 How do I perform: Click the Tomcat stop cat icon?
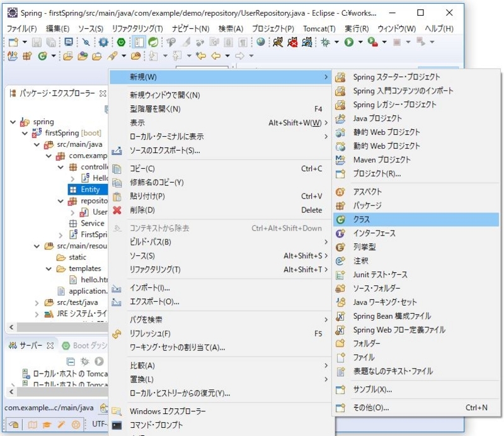(x=292, y=42)
